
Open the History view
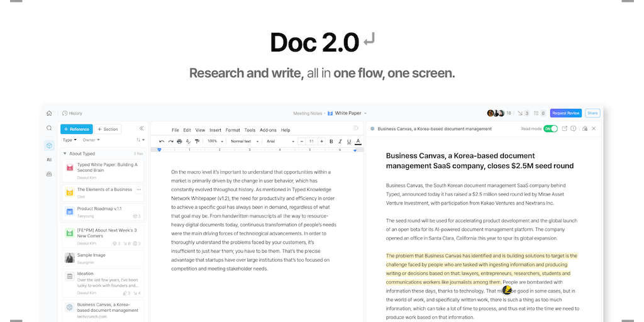[72, 113]
